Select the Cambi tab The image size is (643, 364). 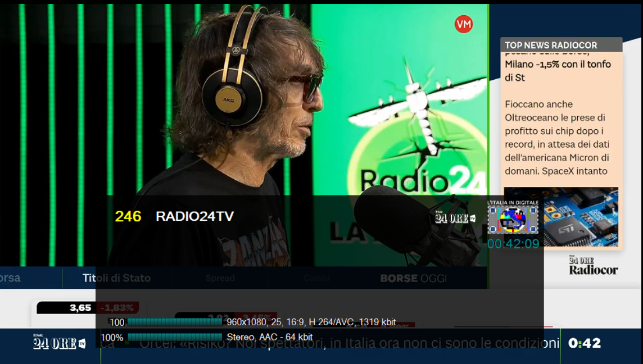click(x=316, y=278)
